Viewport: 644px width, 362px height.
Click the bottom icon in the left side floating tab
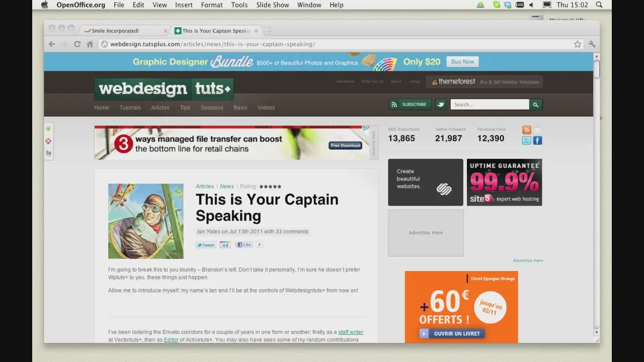(x=49, y=154)
